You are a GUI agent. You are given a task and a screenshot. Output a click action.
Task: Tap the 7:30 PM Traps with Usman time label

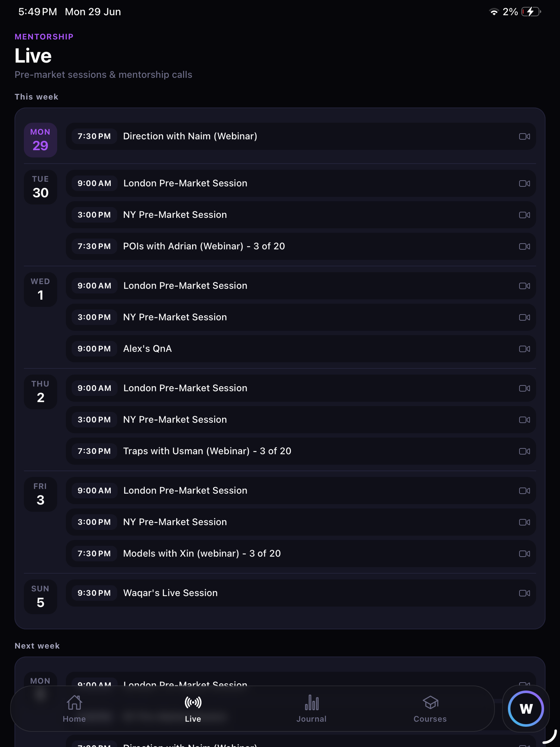(x=94, y=451)
